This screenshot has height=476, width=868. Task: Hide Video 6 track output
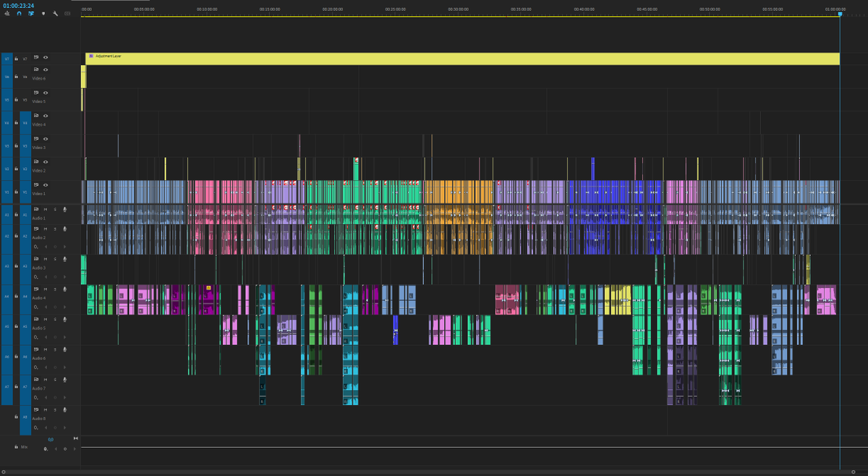pos(46,69)
